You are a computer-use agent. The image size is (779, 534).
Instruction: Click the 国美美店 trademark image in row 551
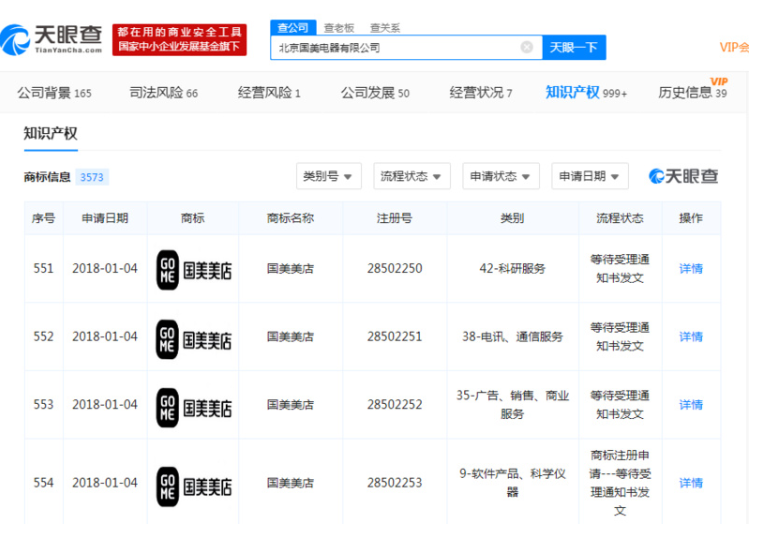(194, 270)
